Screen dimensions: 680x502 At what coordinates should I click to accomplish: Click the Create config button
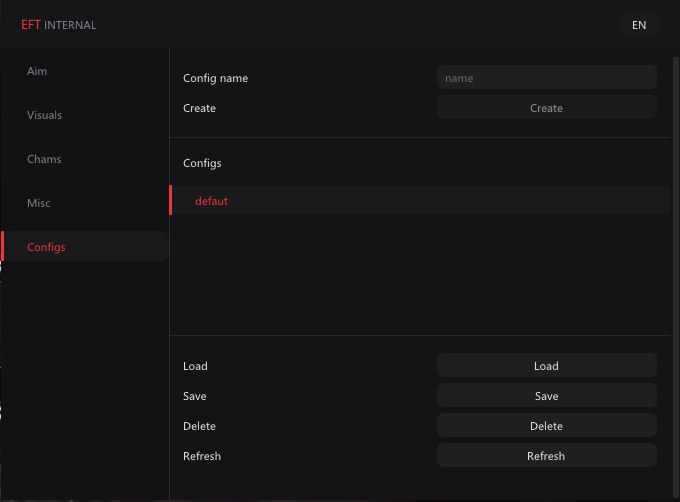pos(546,108)
